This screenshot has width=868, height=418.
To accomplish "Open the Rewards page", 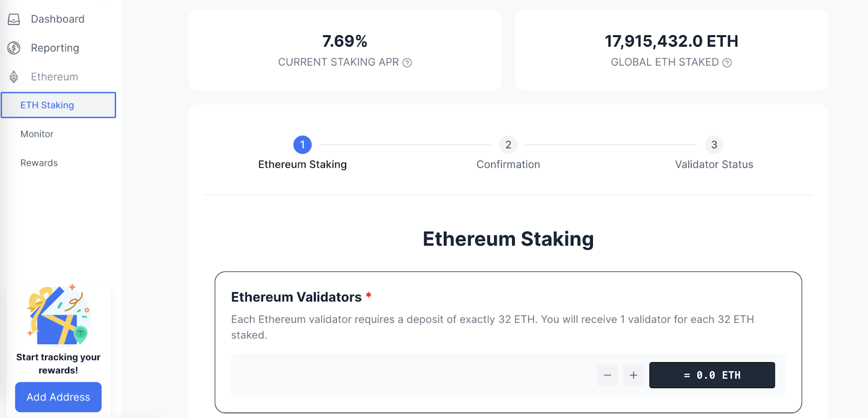I will (39, 162).
